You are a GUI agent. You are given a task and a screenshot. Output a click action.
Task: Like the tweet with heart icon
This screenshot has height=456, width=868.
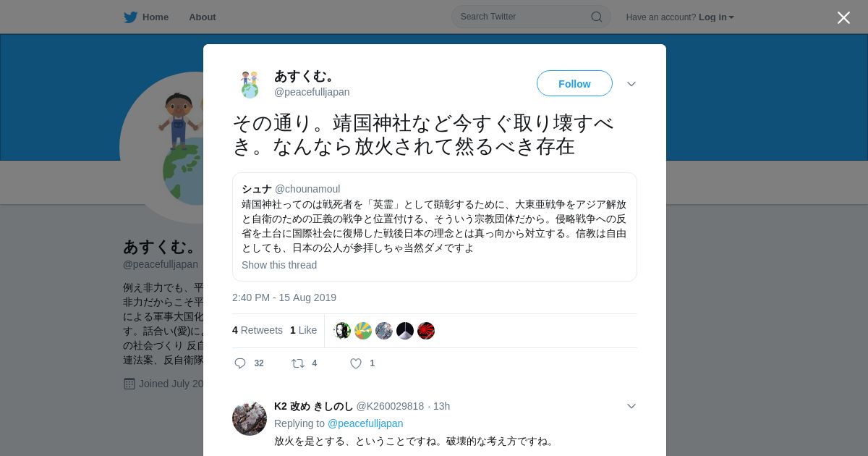coord(356,363)
